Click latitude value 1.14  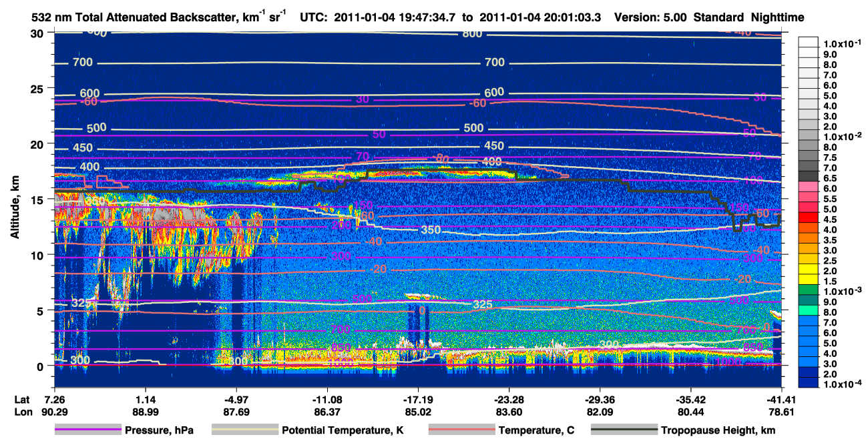tap(145, 400)
